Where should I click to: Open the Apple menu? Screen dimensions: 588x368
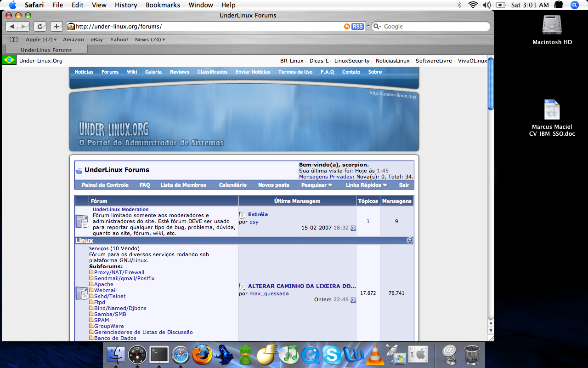pos(12,5)
